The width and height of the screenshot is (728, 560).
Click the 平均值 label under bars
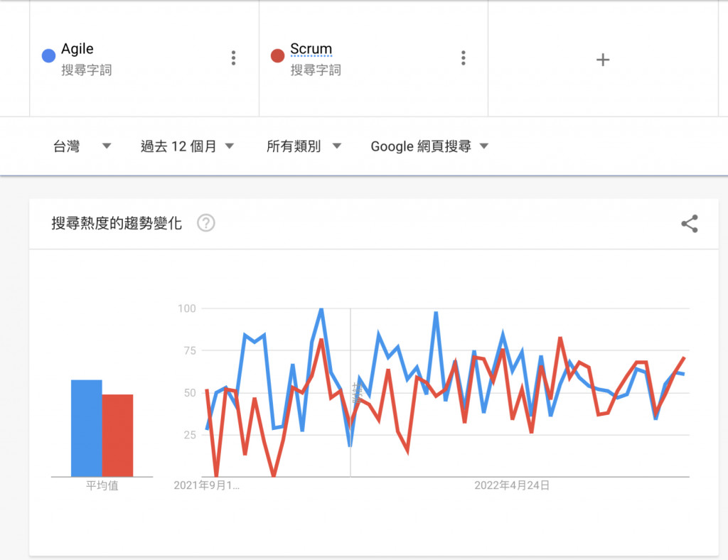102,486
